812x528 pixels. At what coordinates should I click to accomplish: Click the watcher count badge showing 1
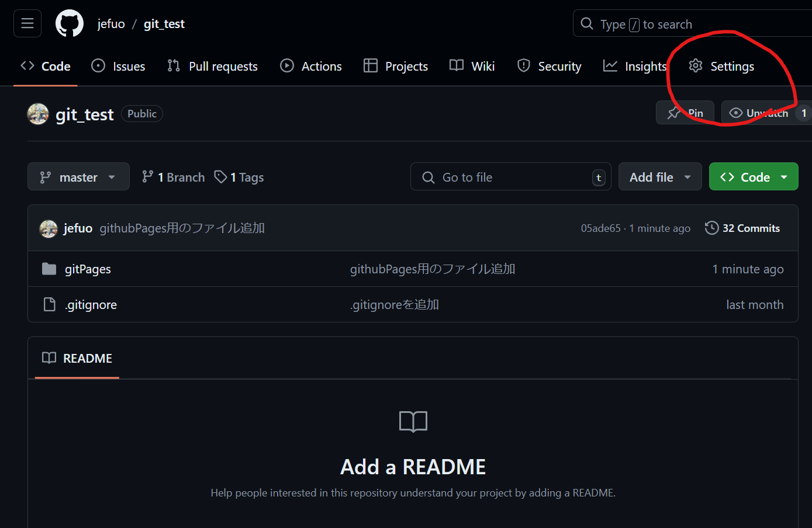coord(804,113)
